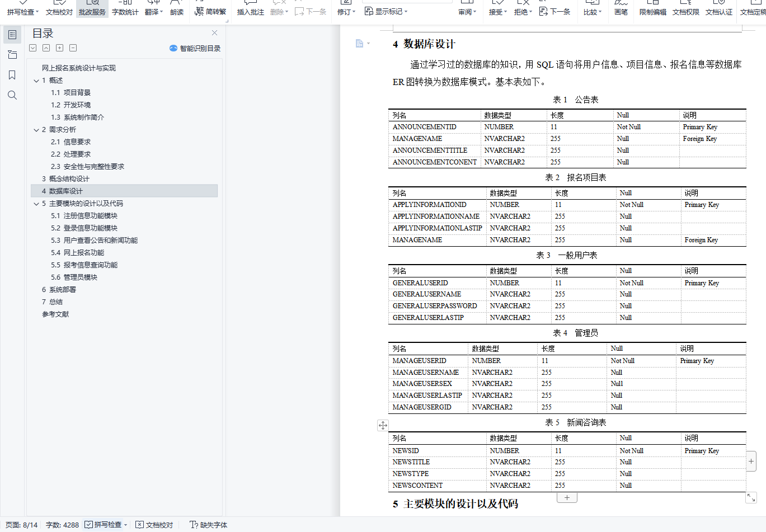The height and width of the screenshot is (532, 766).
Task: Start 朗读 read aloud
Action: (177, 8)
